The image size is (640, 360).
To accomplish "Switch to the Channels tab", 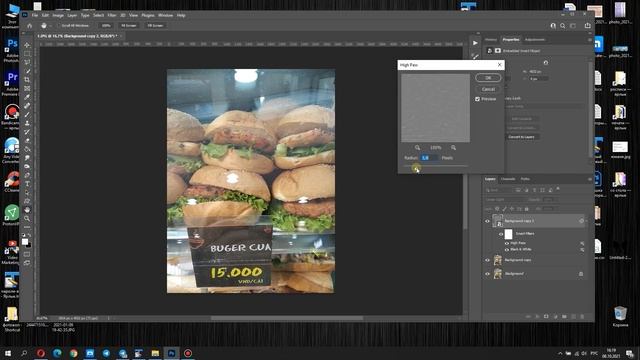I will (x=508, y=179).
